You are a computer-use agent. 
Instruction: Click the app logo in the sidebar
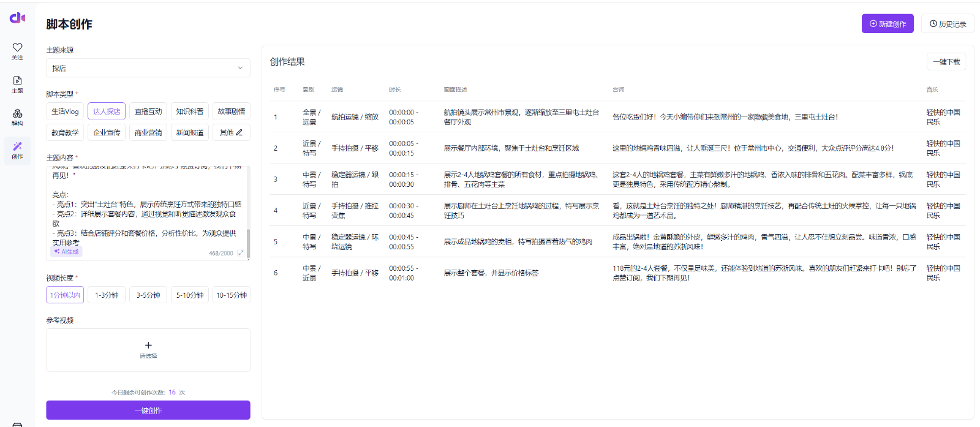coord(17,18)
